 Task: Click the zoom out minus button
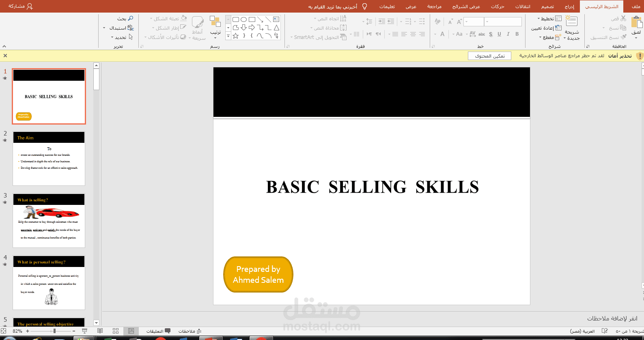[x=74, y=331]
